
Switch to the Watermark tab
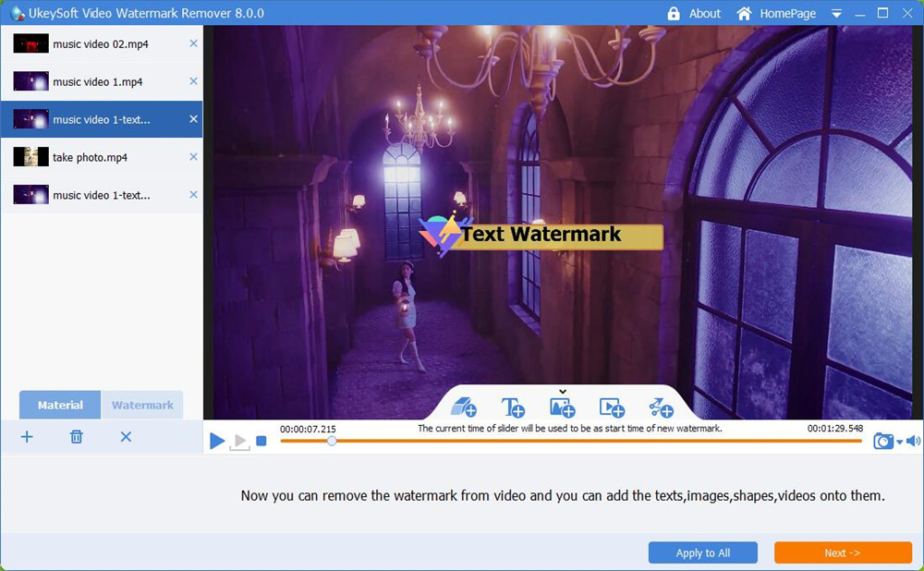point(142,405)
